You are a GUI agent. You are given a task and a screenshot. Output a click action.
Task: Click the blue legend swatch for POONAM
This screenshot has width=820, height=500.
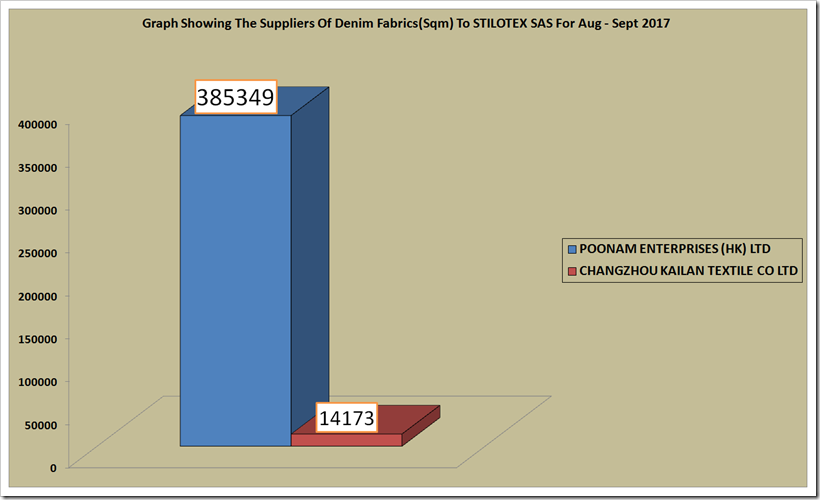[572, 249]
